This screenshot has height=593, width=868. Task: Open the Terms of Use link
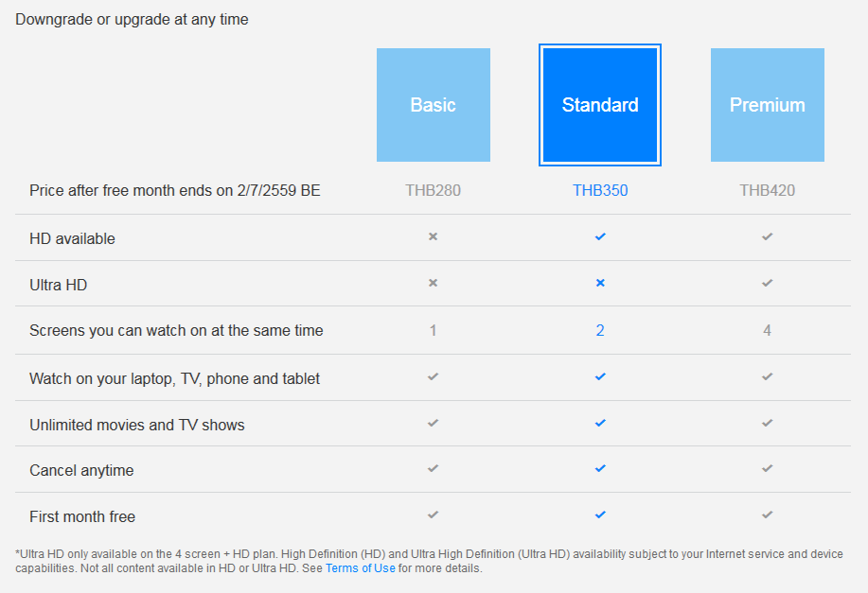tap(360, 568)
